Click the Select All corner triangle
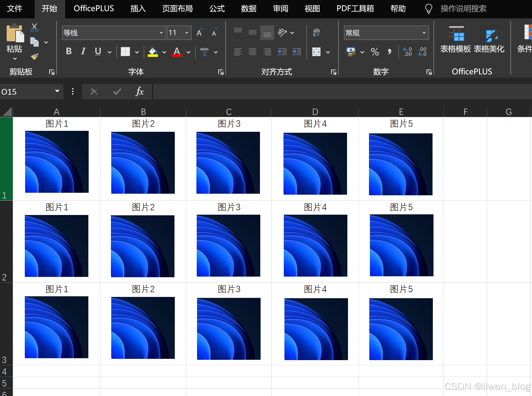The height and width of the screenshot is (396, 532). point(7,111)
